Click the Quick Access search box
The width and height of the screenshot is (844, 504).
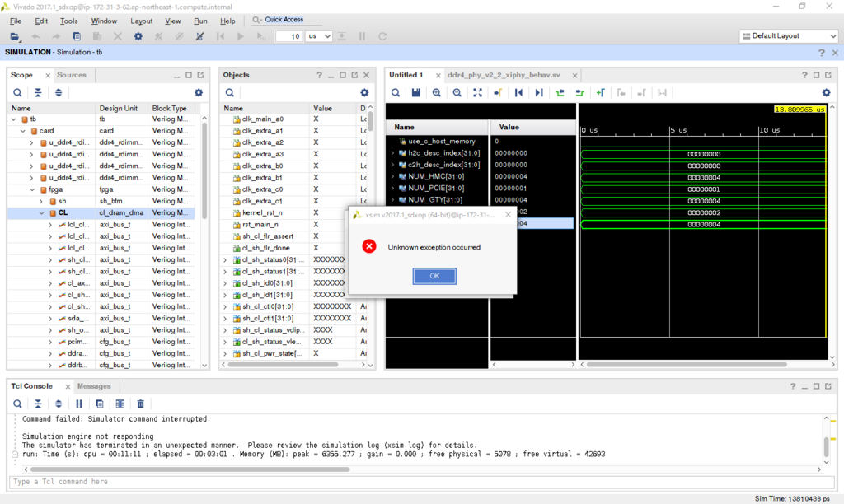point(288,20)
